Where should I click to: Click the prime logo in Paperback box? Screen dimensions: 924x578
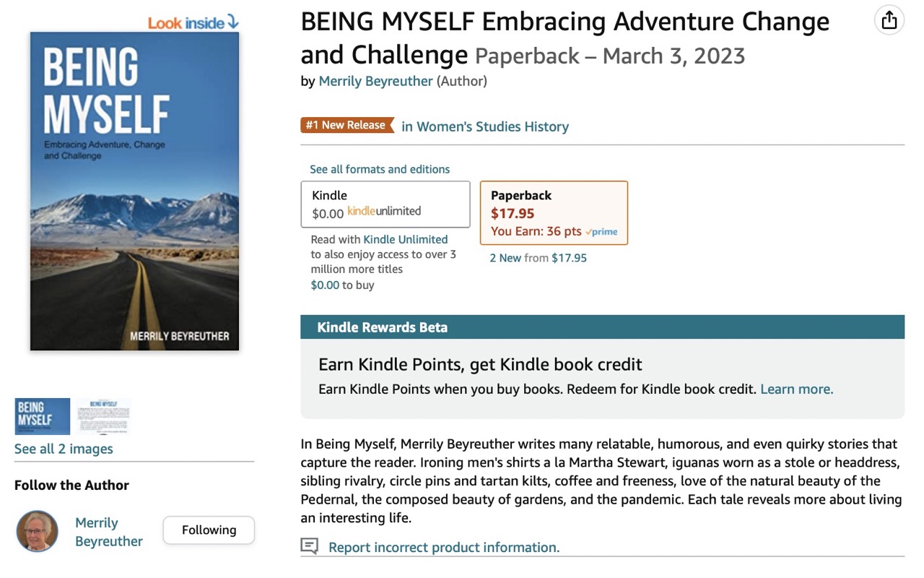coord(601,232)
